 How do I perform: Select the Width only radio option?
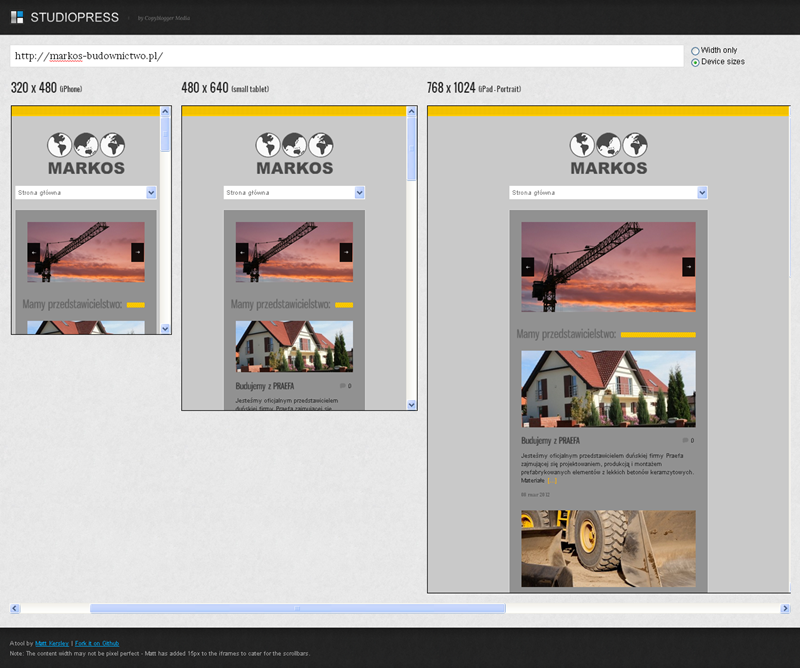pyautogui.click(x=696, y=50)
